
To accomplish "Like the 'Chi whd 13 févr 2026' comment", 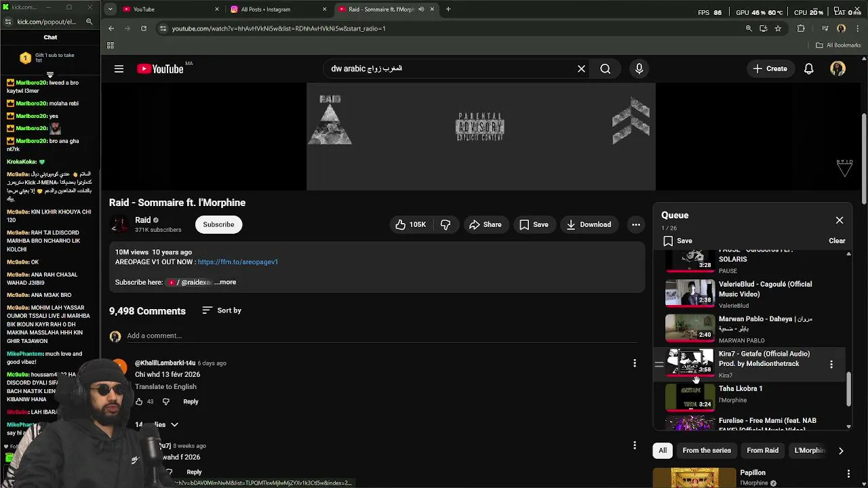I will 139,401.
